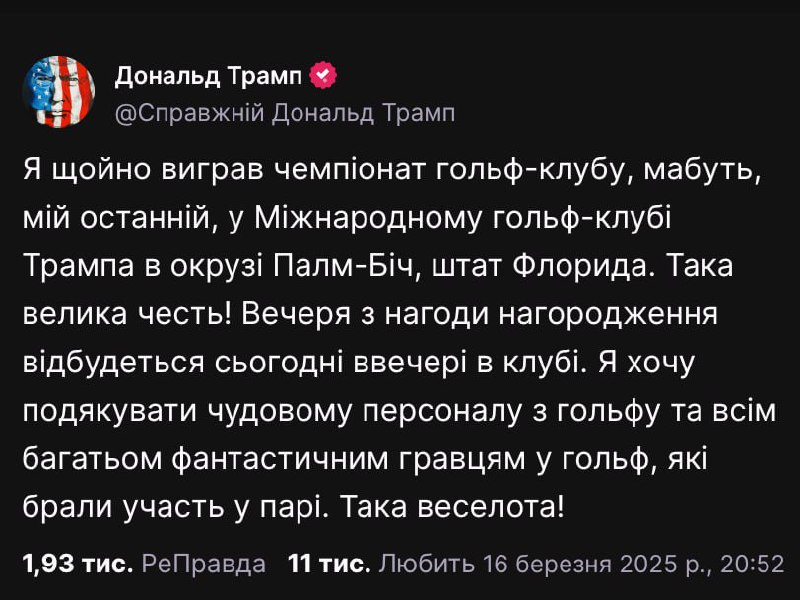Open the Дональд Трамп display name

coord(212,75)
